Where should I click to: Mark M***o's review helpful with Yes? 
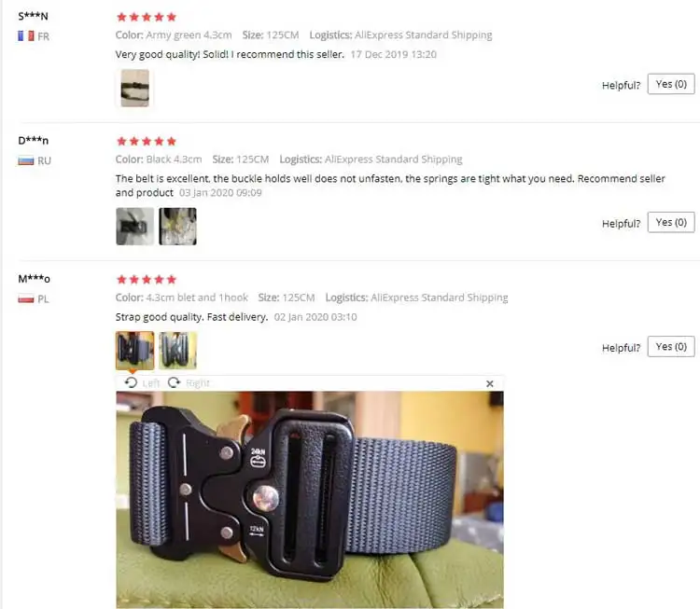click(x=671, y=347)
